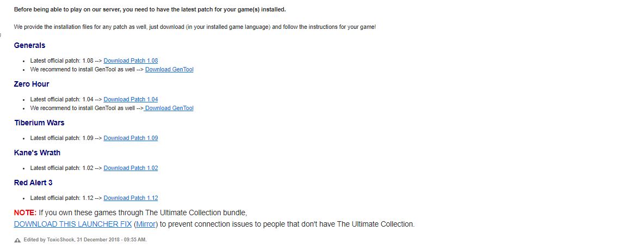
Task: Open the Download Patch 1.04 link
Action: point(131,99)
